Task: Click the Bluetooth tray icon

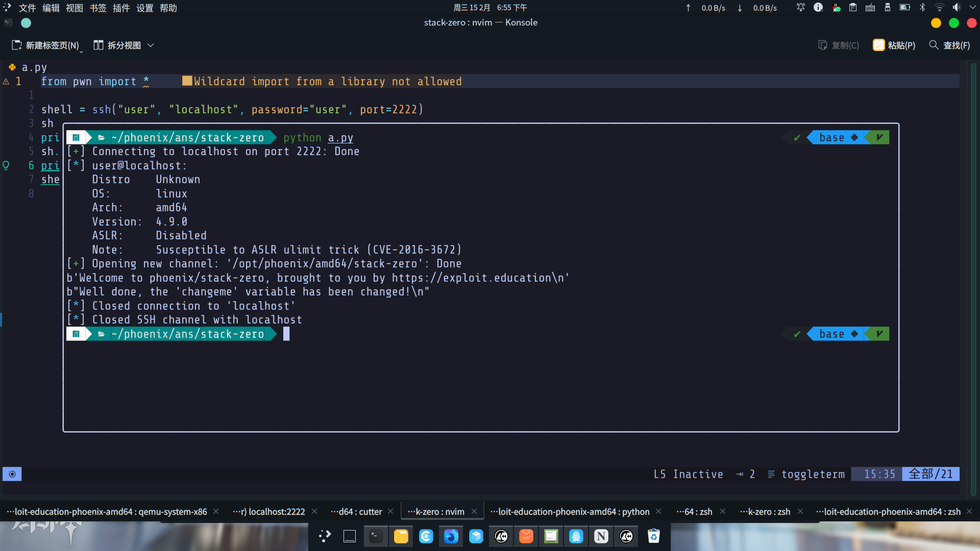Action: coord(922,7)
